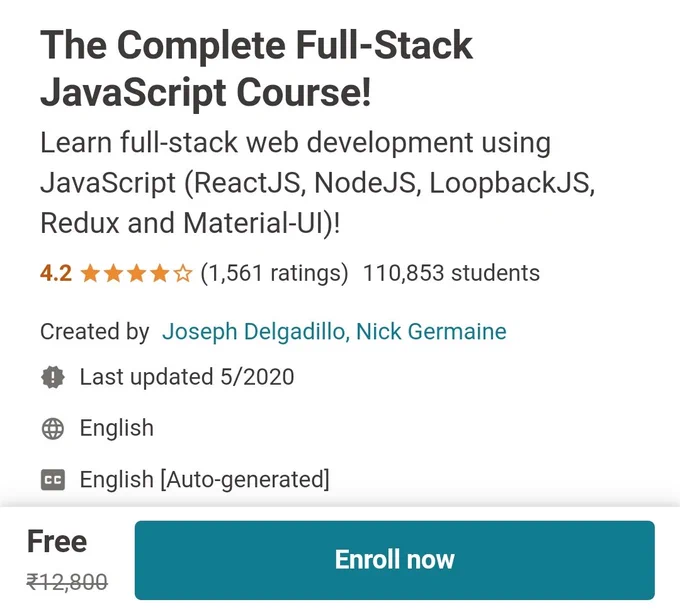Click the CC closed captions icon
Image resolution: width=680 pixels, height=612 pixels.
[x=53, y=480]
